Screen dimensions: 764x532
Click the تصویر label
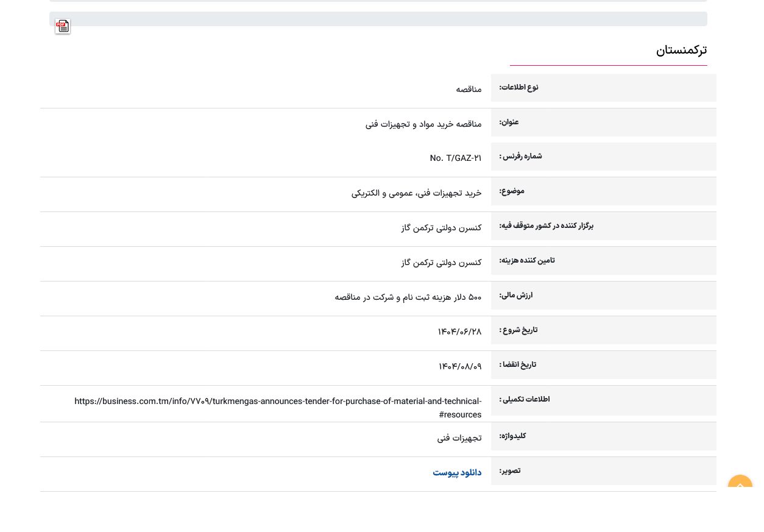pyautogui.click(x=510, y=470)
